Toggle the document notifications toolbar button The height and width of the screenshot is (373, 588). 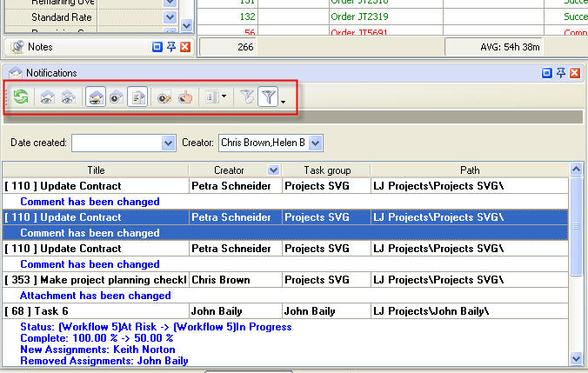(x=139, y=97)
